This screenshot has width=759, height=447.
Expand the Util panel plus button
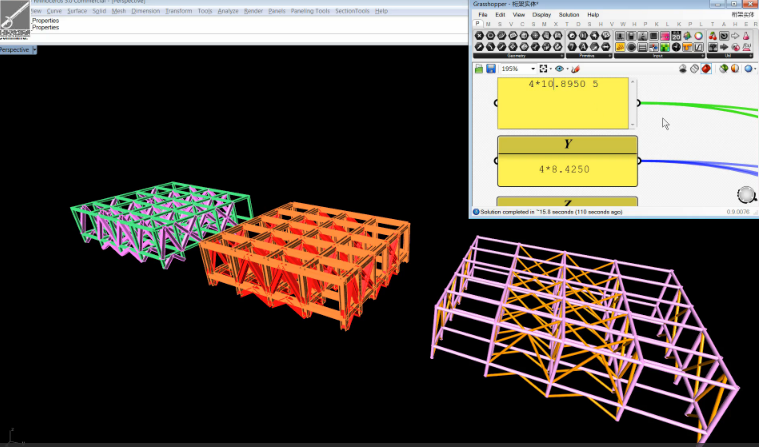tap(751, 56)
